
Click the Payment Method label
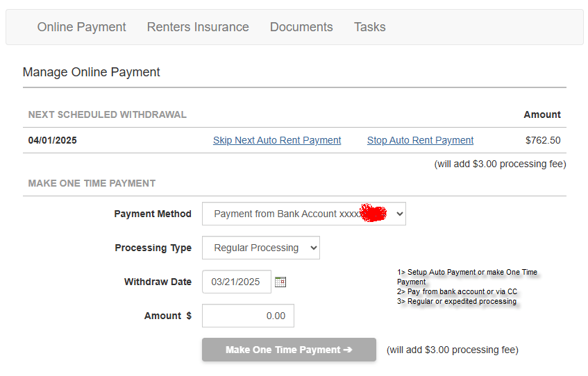[x=152, y=214]
